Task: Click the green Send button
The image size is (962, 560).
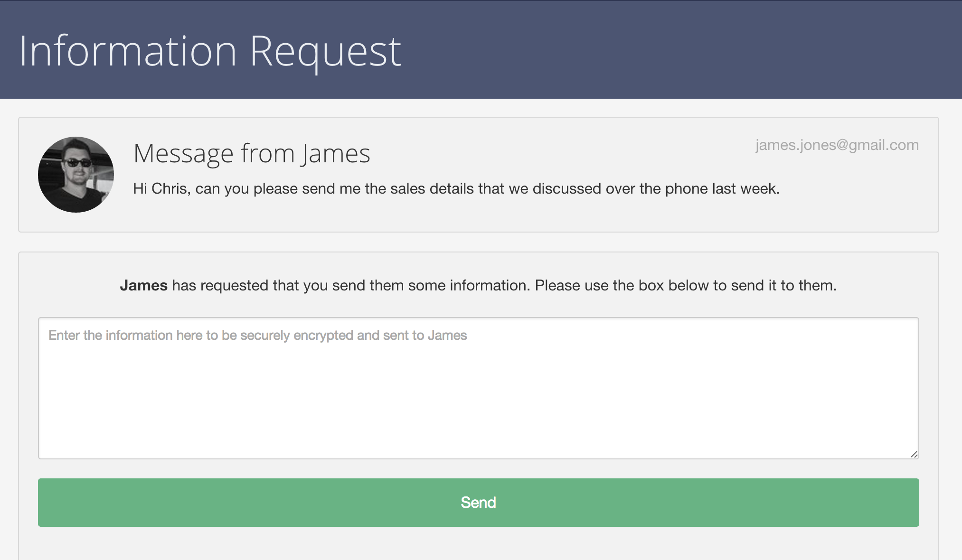Action: coord(478,502)
